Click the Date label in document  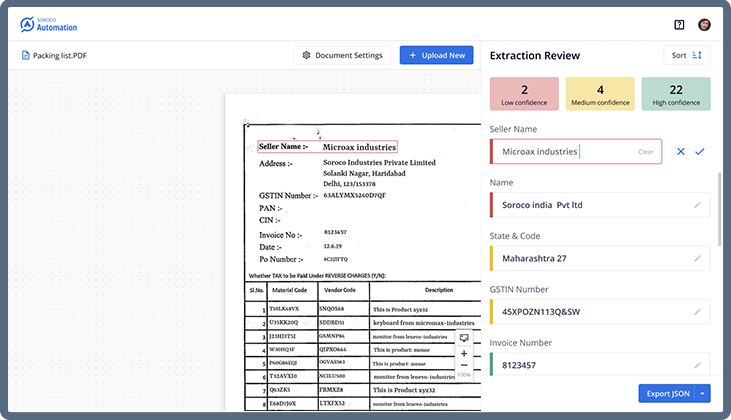[x=270, y=247]
